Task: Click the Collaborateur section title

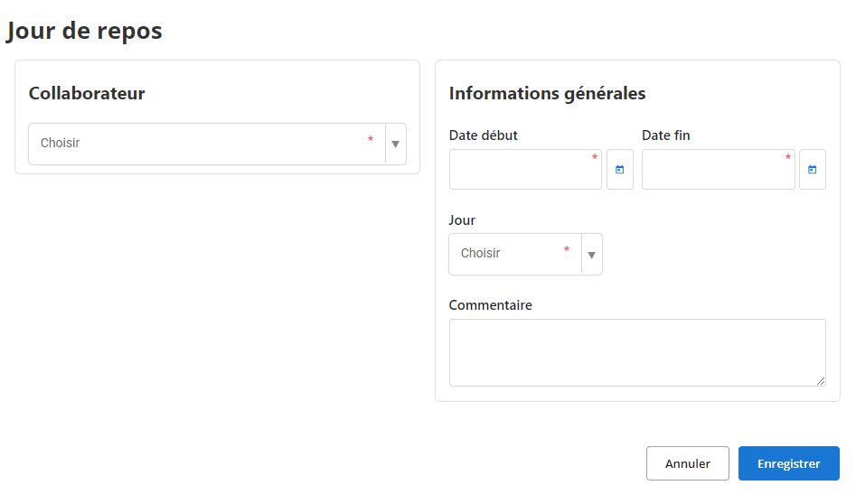Action: pyautogui.click(x=87, y=93)
